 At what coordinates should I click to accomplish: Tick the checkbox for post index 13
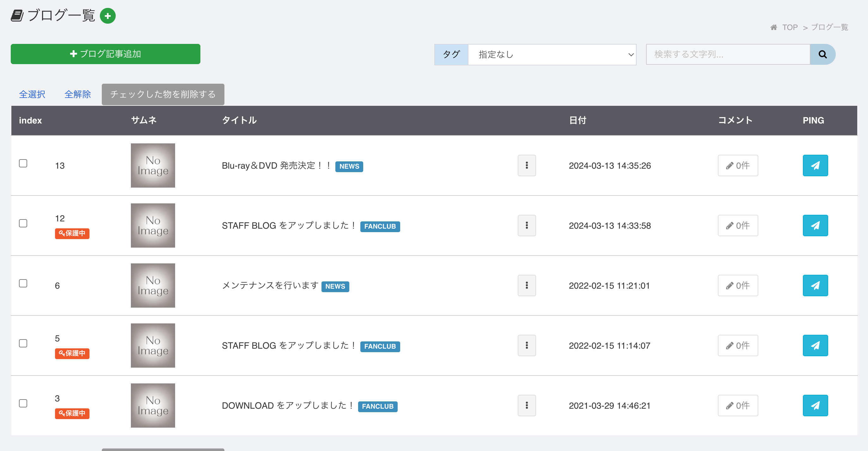(x=23, y=163)
